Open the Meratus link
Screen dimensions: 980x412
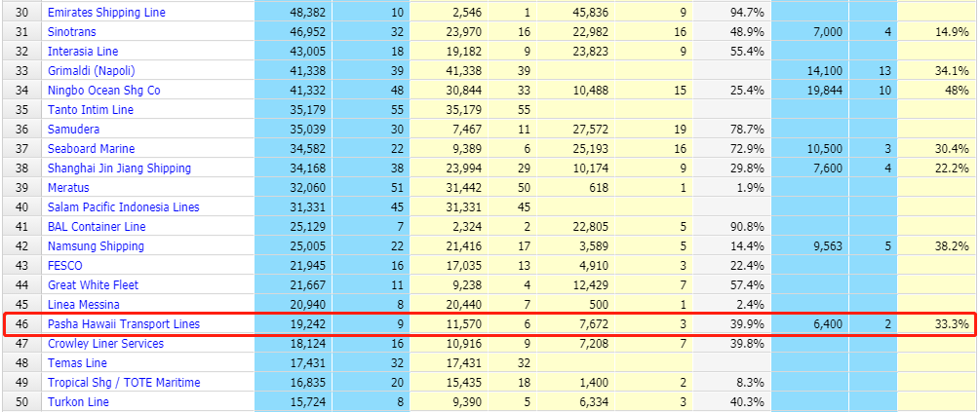click(69, 187)
